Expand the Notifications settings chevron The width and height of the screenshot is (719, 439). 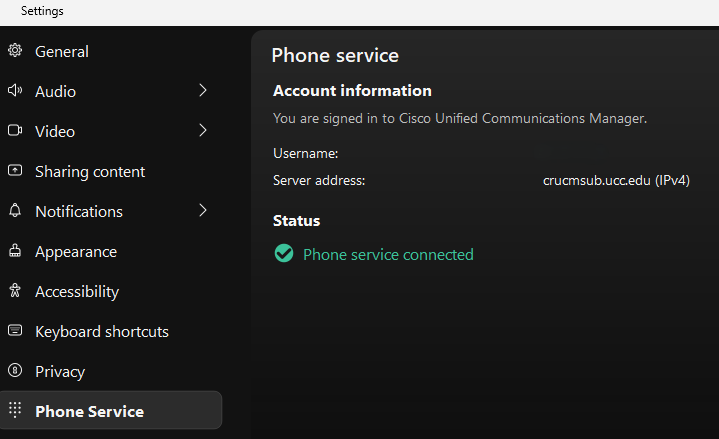click(x=203, y=211)
